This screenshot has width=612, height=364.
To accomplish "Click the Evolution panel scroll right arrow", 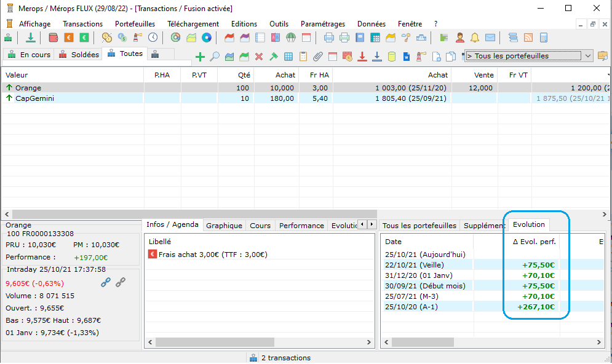I will pos(598,342).
